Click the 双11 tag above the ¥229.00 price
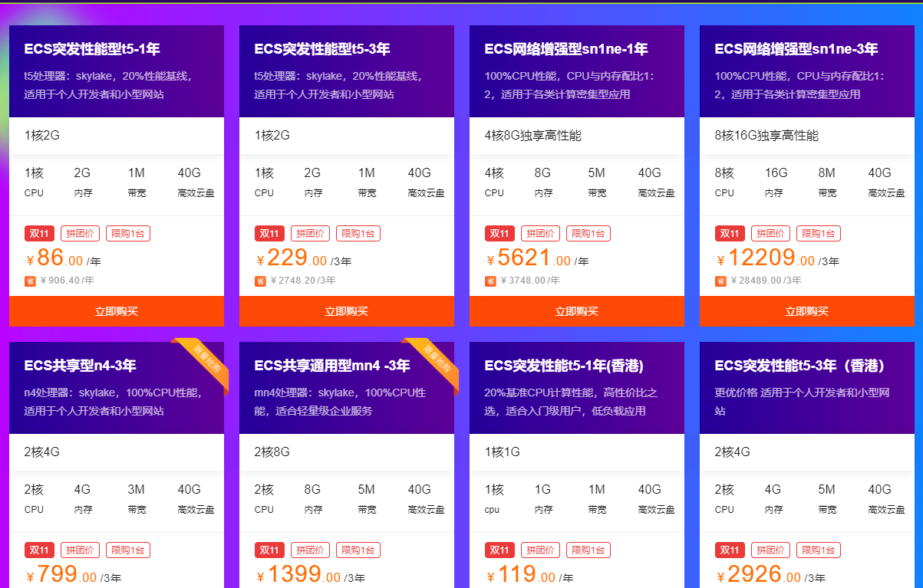Screen dimensions: 923x588 tap(269, 234)
